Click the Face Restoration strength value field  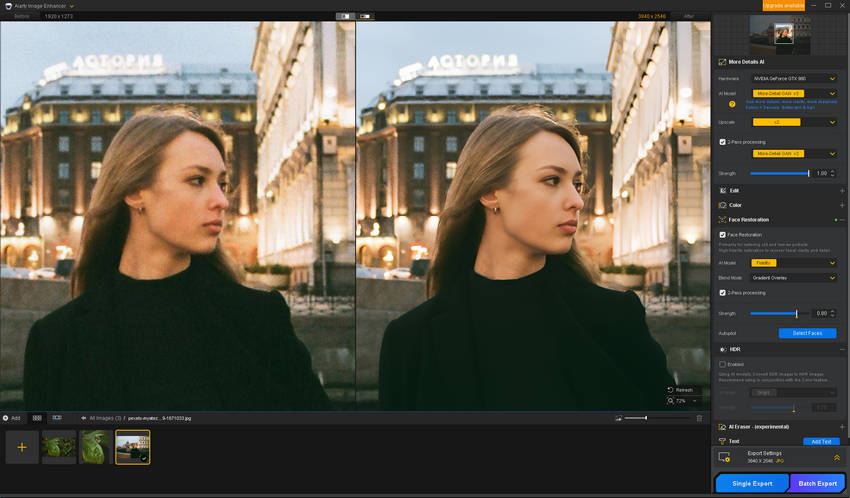point(822,314)
